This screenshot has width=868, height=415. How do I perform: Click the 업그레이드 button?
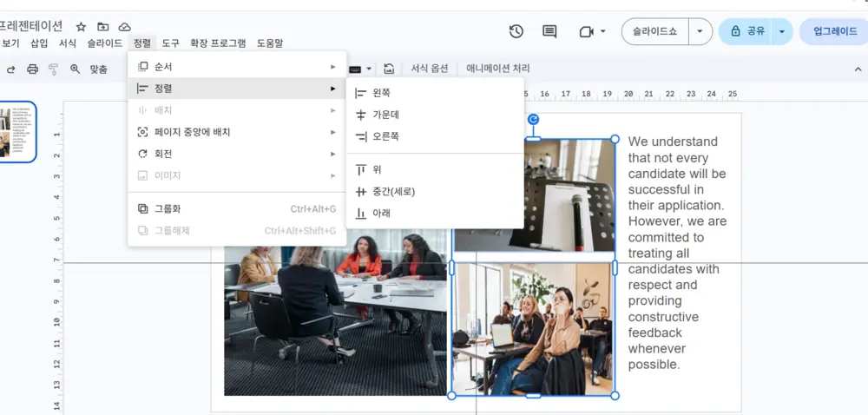835,31
